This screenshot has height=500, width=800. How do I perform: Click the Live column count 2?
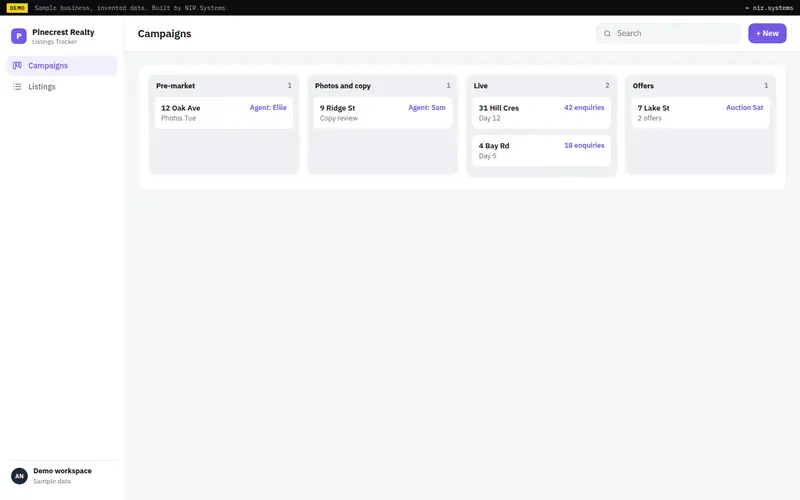pyautogui.click(x=607, y=86)
